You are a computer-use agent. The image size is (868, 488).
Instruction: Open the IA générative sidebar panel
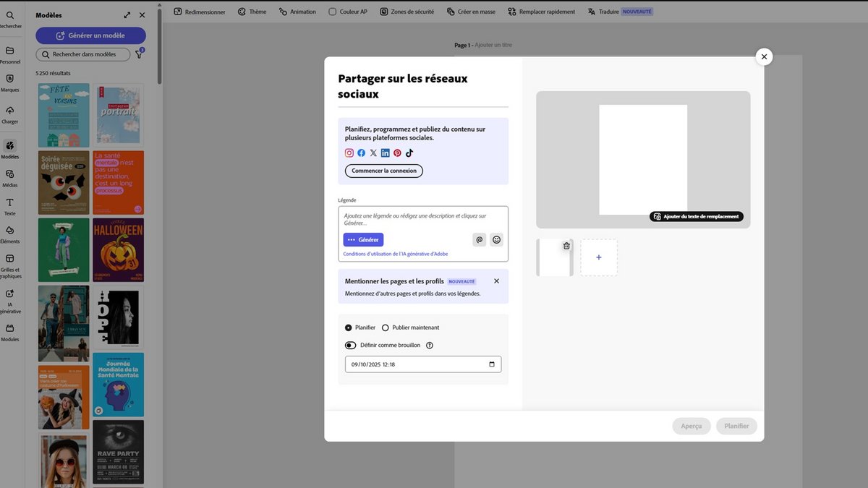[10, 301]
